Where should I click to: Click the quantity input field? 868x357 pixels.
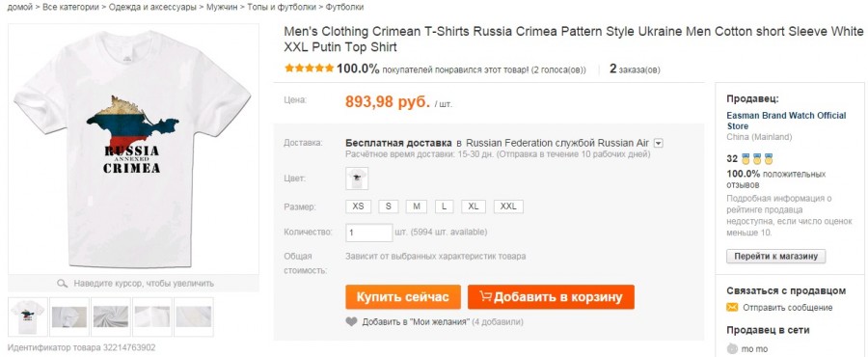(x=369, y=232)
